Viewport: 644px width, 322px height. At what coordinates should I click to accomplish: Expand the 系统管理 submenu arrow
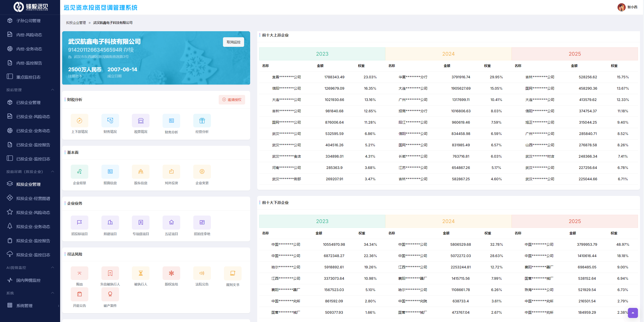pyautogui.click(x=58, y=306)
